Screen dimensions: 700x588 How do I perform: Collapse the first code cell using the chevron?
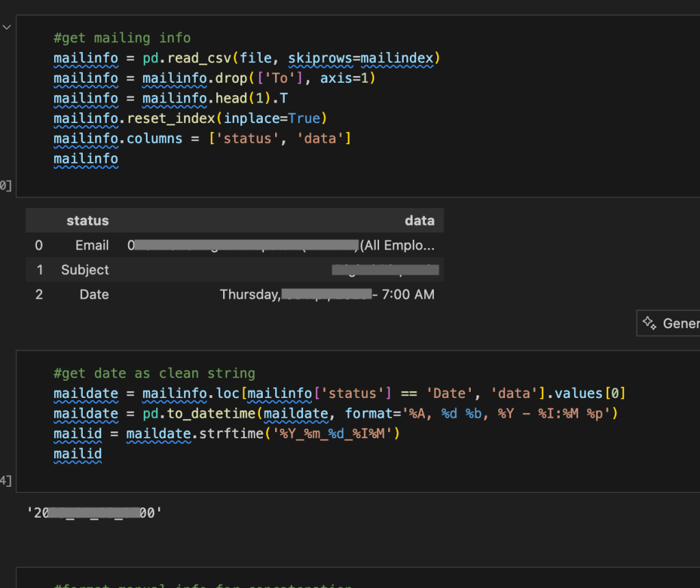pyautogui.click(x=6, y=27)
